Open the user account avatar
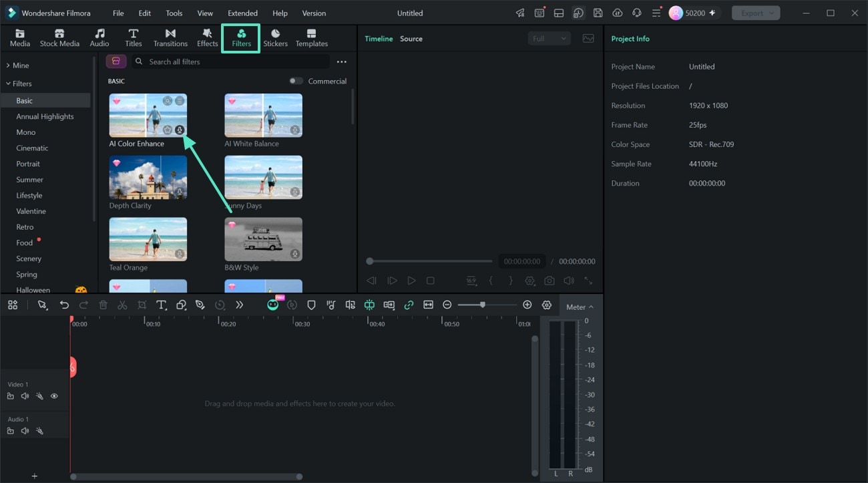Screen dimensions: 868x483 tap(676, 13)
